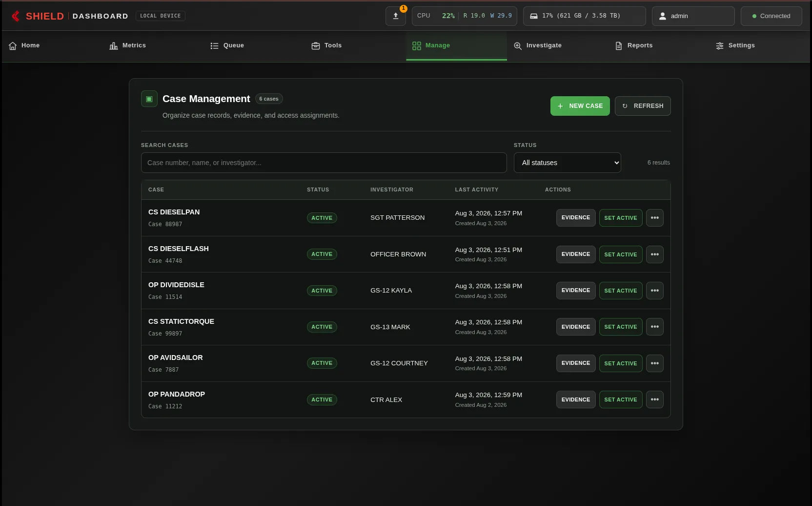Image resolution: width=812 pixels, height=506 pixels.
Task: View evidence for OP DIVIDEDISLE
Action: [576, 291]
